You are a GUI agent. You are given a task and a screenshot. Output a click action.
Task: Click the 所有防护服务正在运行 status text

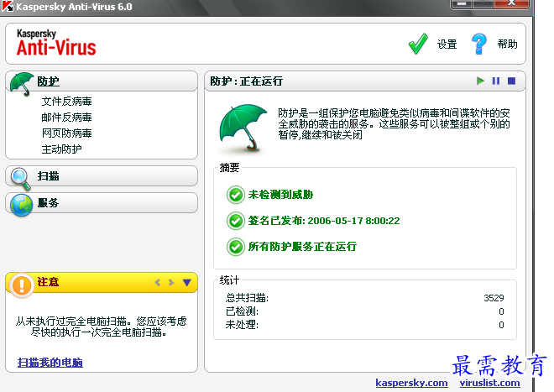[302, 247]
